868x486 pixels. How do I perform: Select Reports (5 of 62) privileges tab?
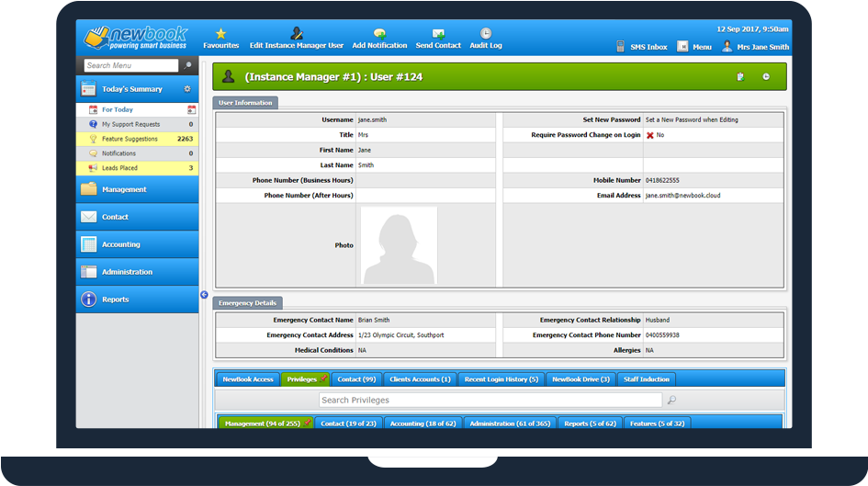click(590, 423)
